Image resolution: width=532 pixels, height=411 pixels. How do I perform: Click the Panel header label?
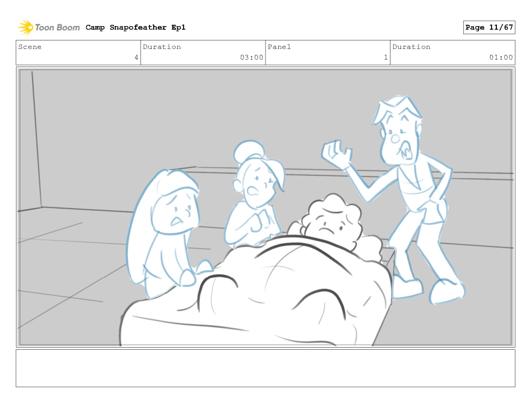pyautogui.click(x=279, y=47)
